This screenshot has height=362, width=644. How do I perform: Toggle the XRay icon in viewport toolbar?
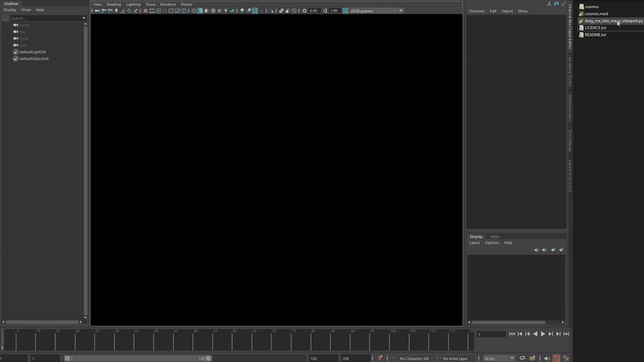pyautogui.click(x=281, y=10)
